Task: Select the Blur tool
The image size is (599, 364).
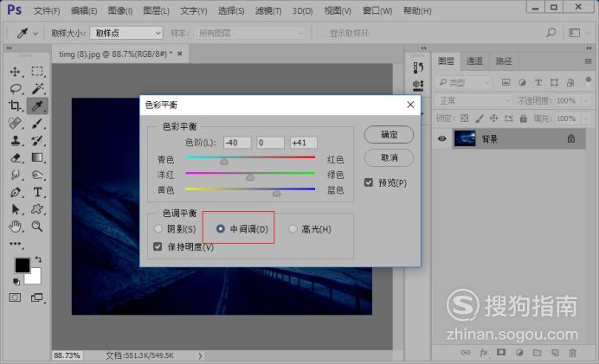Action: pyautogui.click(x=16, y=175)
